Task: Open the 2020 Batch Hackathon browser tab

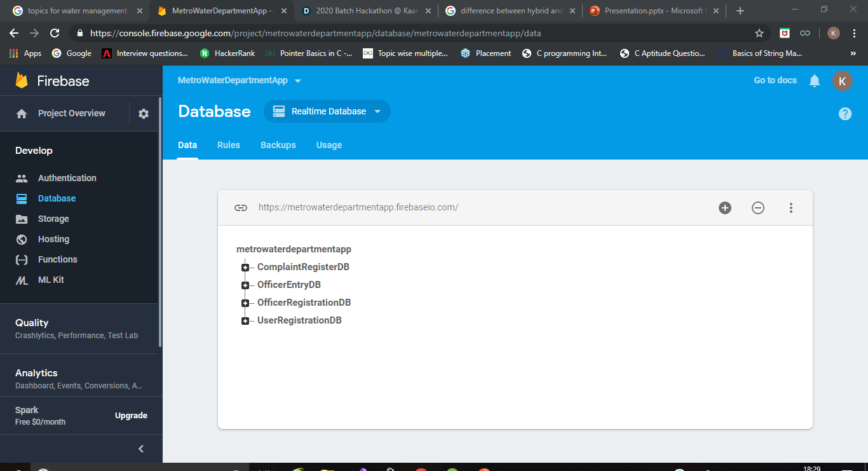Action: tap(365, 11)
